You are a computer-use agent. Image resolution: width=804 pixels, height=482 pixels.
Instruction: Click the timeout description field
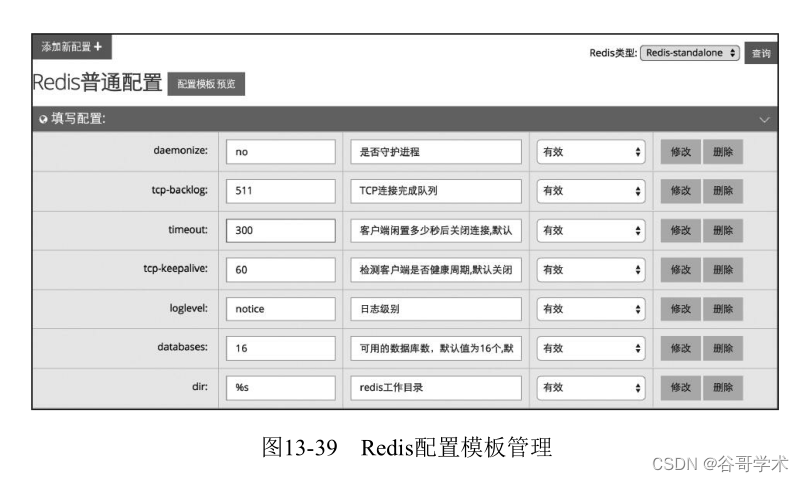coord(436,230)
